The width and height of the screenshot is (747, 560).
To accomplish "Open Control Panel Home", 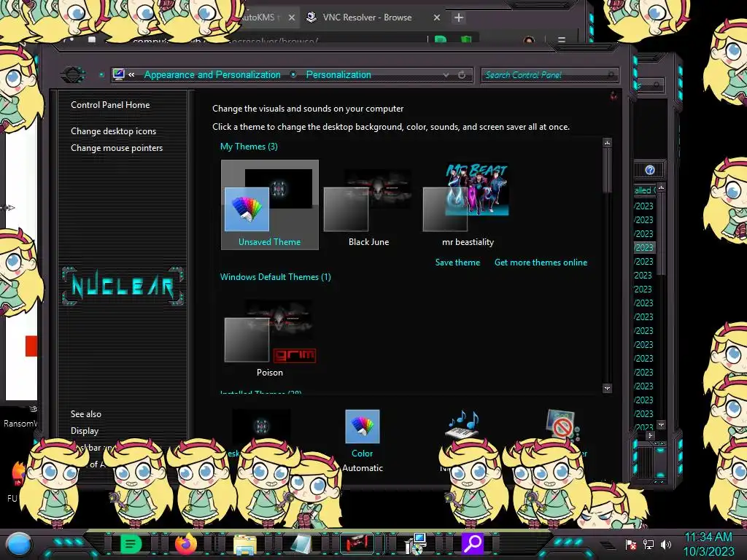I will [110, 105].
